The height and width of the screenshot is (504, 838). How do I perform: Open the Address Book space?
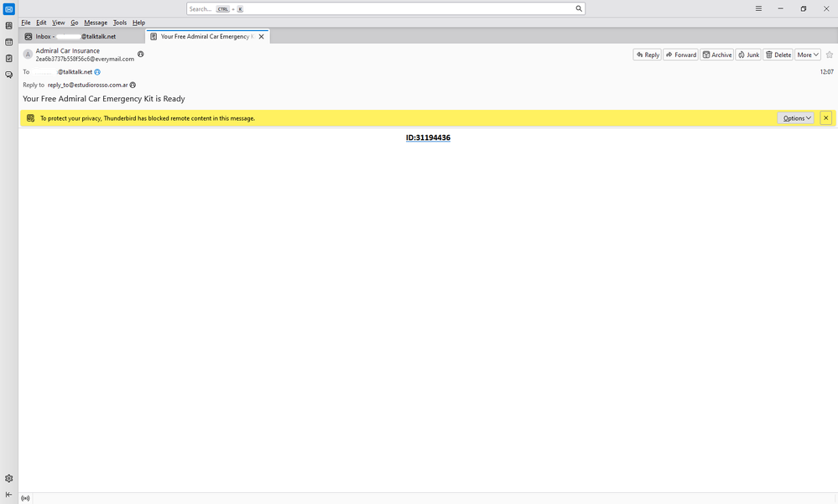(8, 26)
